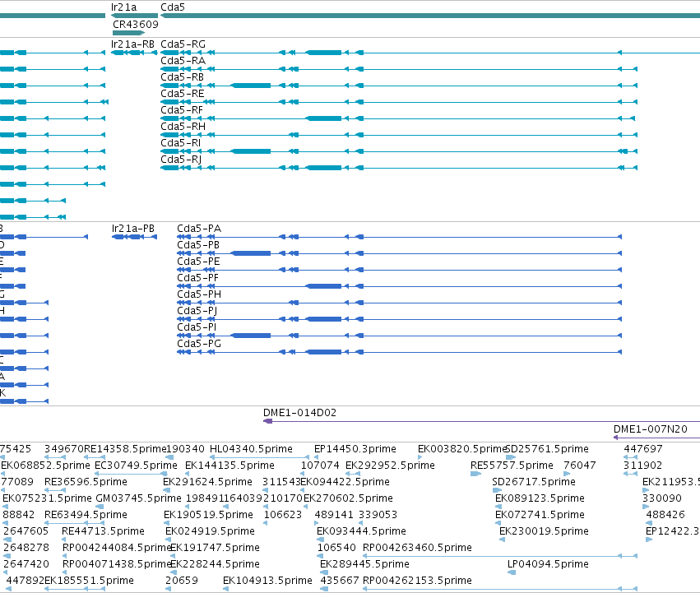Click the RE44713.5prime EST
The height and width of the screenshot is (593, 700).
point(65,540)
